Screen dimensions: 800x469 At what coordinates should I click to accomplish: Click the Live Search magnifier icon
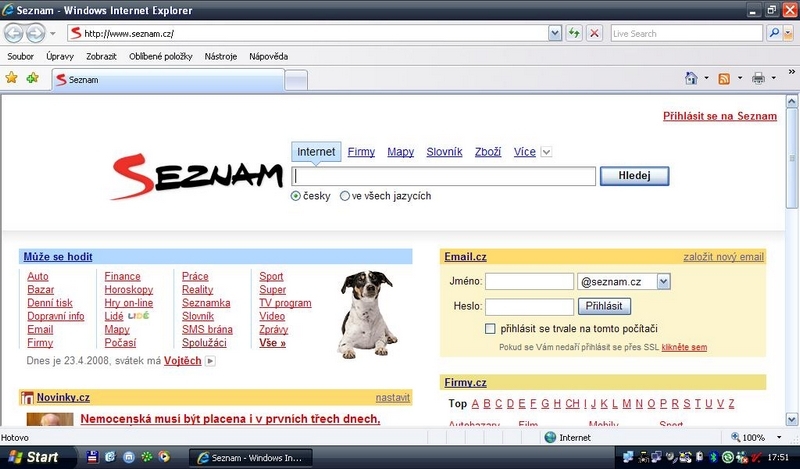pos(775,33)
